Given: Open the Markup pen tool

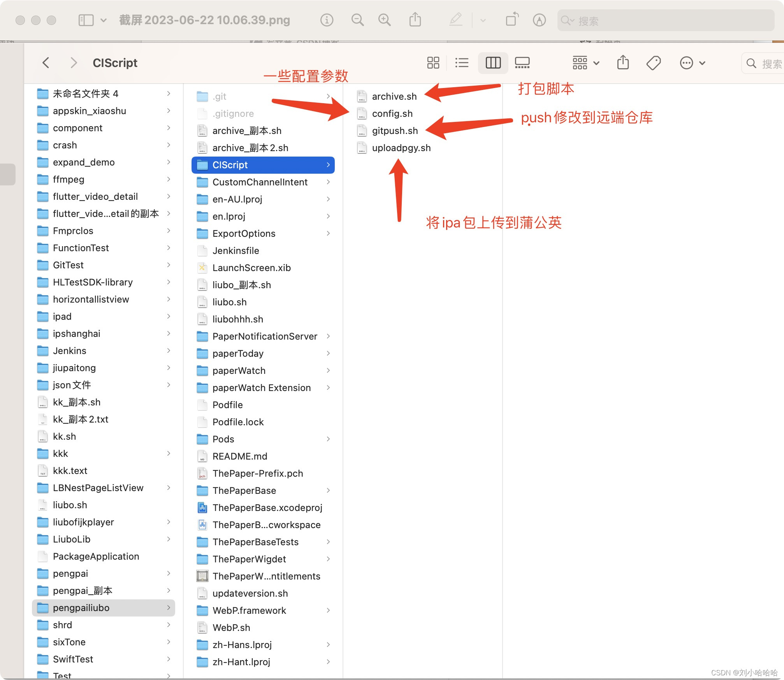Looking at the screenshot, I should 455,20.
